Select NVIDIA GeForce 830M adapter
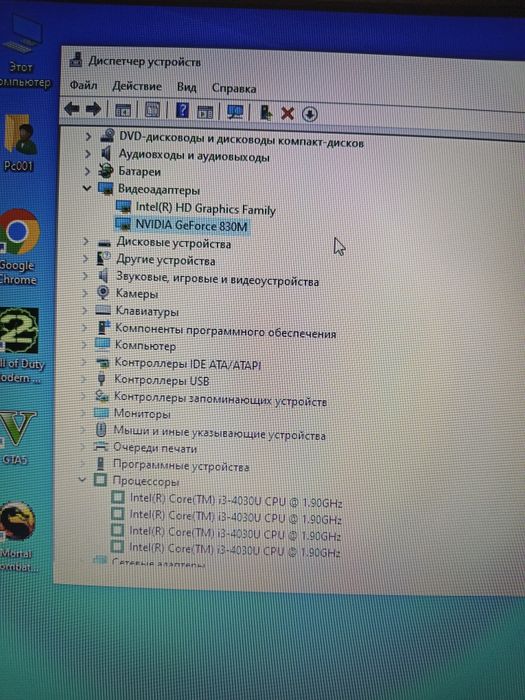Image resolution: width=525 pixels, height=700 pixels. pos(192,225)
